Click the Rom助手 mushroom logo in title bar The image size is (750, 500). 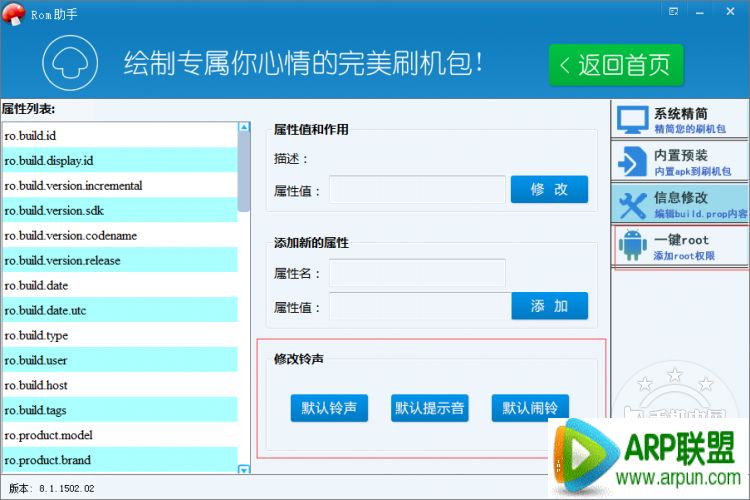[x=14, y=12]
